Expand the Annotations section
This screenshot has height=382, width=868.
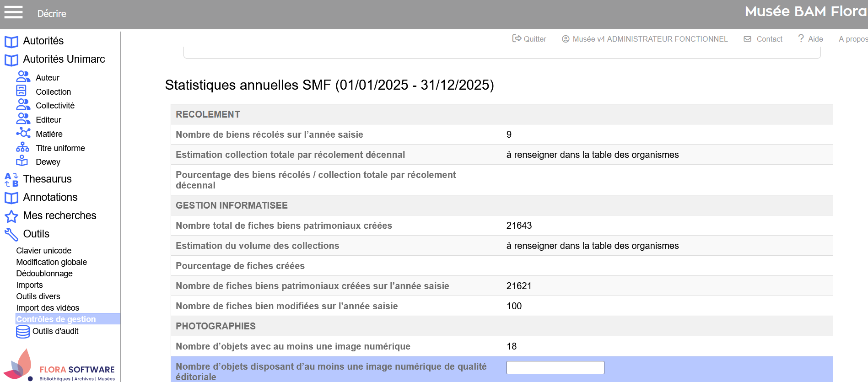coord(50,198)
